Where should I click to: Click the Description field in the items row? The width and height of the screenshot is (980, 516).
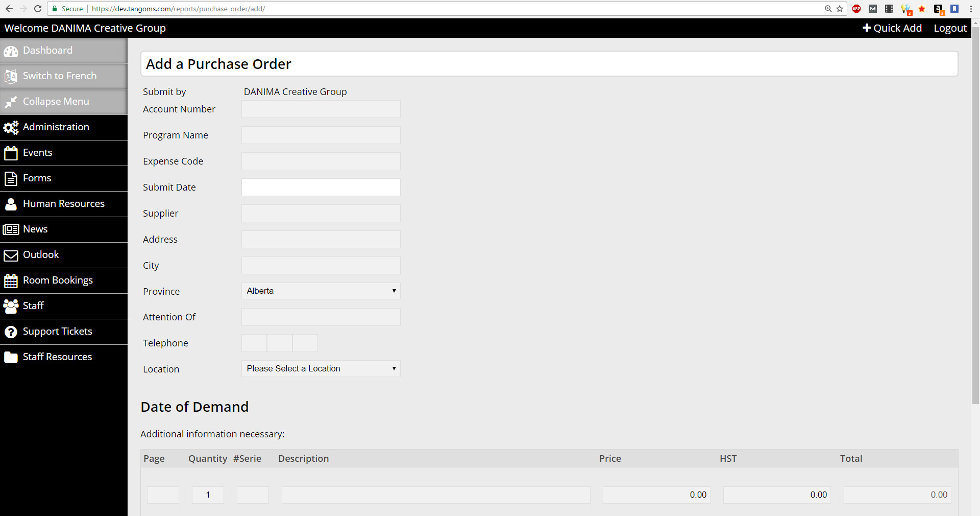point(436,495)
